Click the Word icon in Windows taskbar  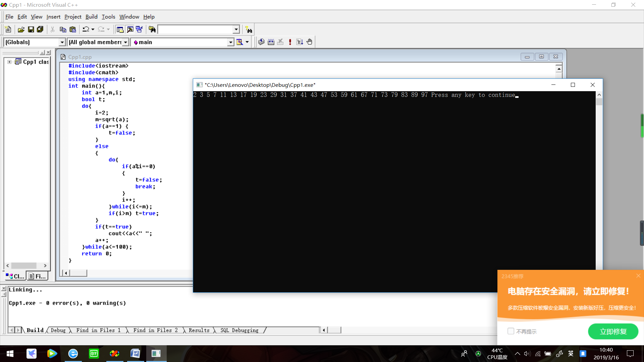click(135, 354)
